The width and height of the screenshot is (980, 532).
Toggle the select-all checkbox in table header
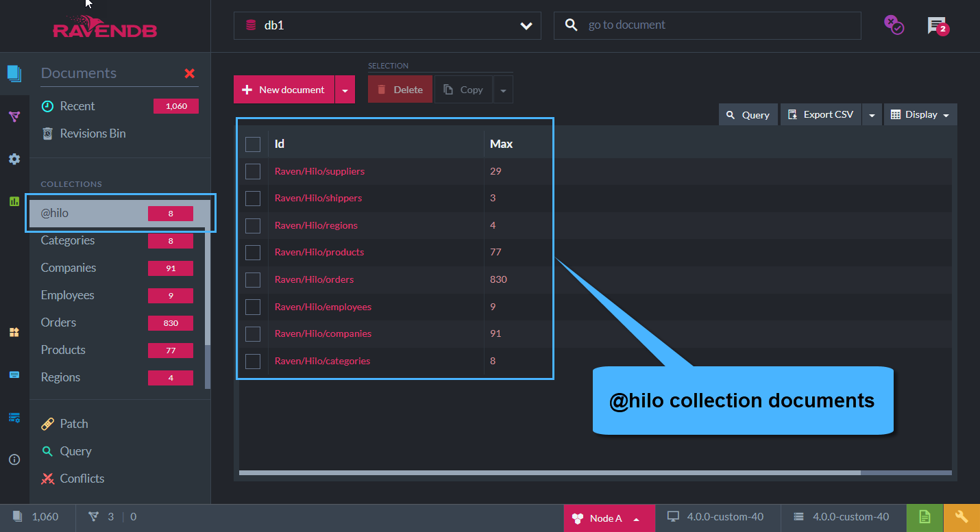click(x=253, y=144)
